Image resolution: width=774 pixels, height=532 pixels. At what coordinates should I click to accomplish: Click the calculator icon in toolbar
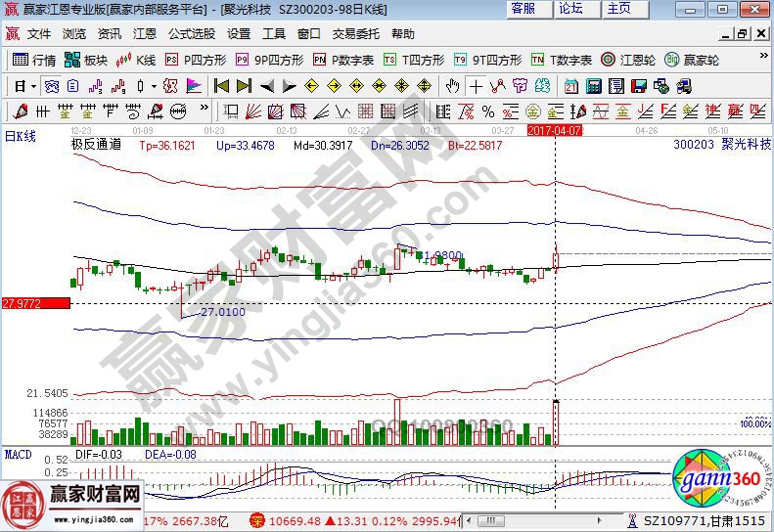[594, 85]
